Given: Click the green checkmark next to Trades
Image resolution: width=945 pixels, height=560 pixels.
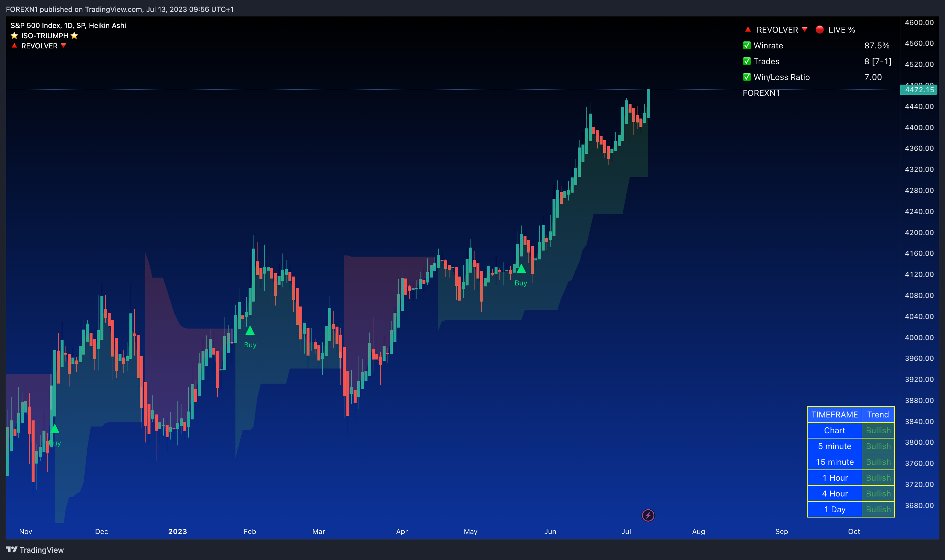Looking at the screenshot, I should pyautogui.click(x=746, y=61).
